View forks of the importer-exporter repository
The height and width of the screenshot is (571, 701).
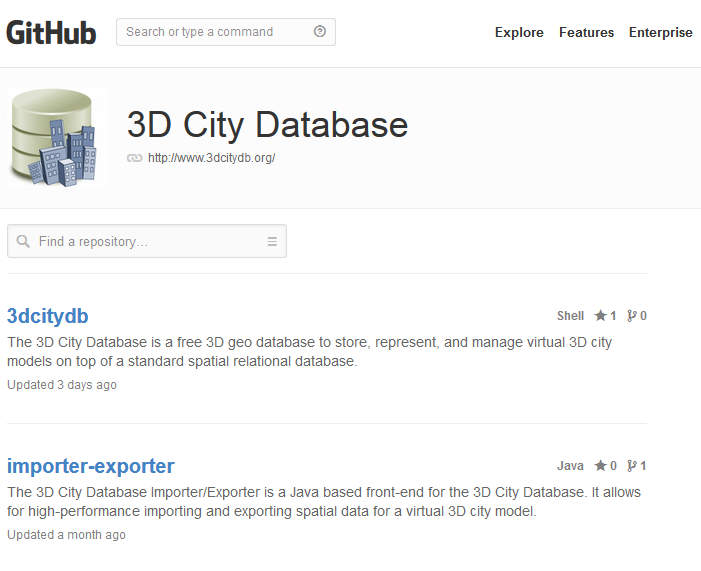[637, 465]
